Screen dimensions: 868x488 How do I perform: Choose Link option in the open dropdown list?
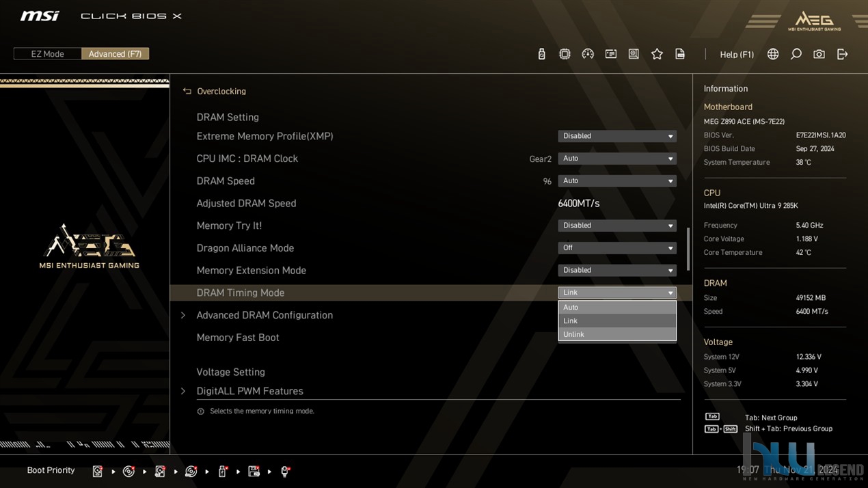pyautogui.click(x=617, y=321)
